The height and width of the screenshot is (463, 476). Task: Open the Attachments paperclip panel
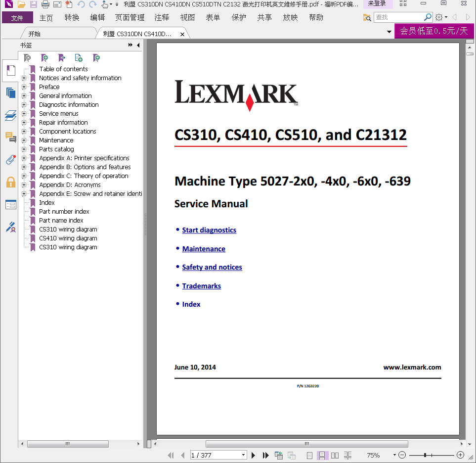click(10, 159)
